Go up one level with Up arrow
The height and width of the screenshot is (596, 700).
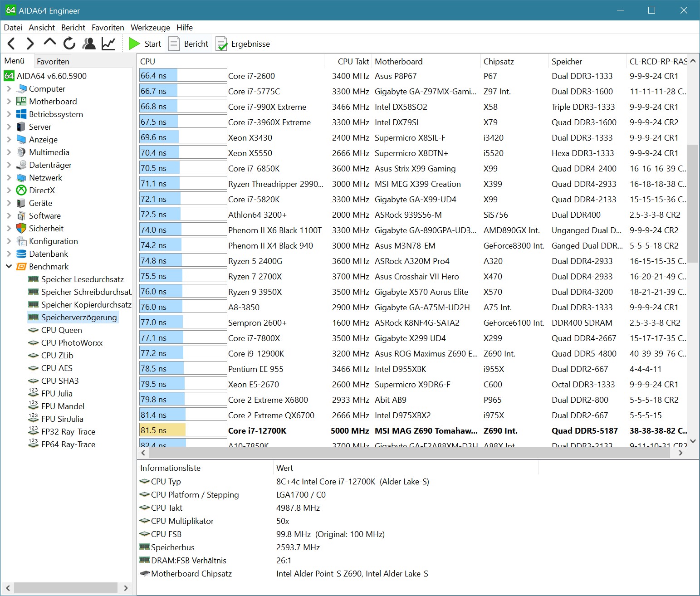49,43
